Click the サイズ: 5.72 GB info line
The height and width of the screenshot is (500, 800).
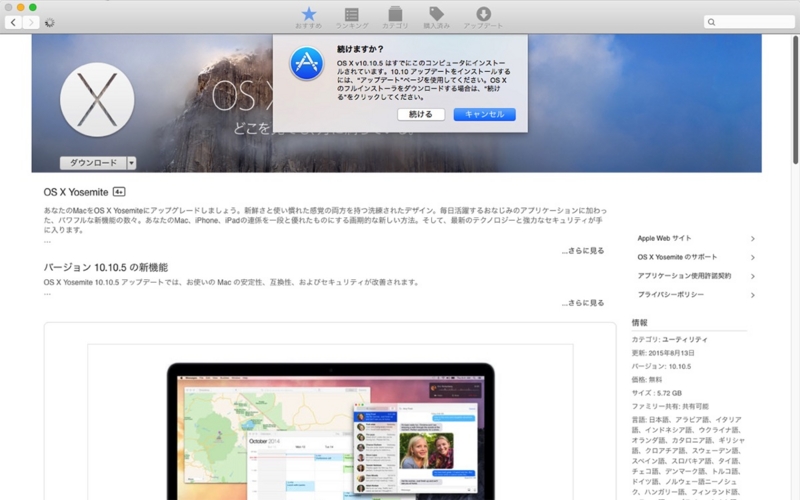pos(657,393)
